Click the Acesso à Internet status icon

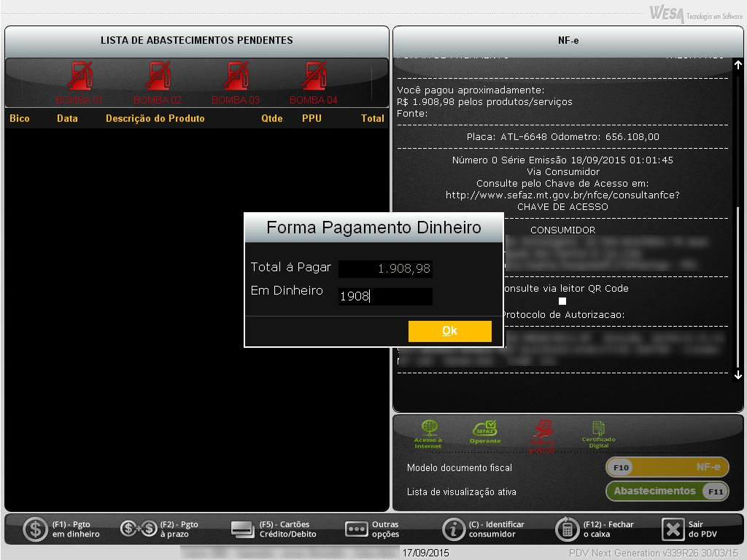tap(429, 434)
